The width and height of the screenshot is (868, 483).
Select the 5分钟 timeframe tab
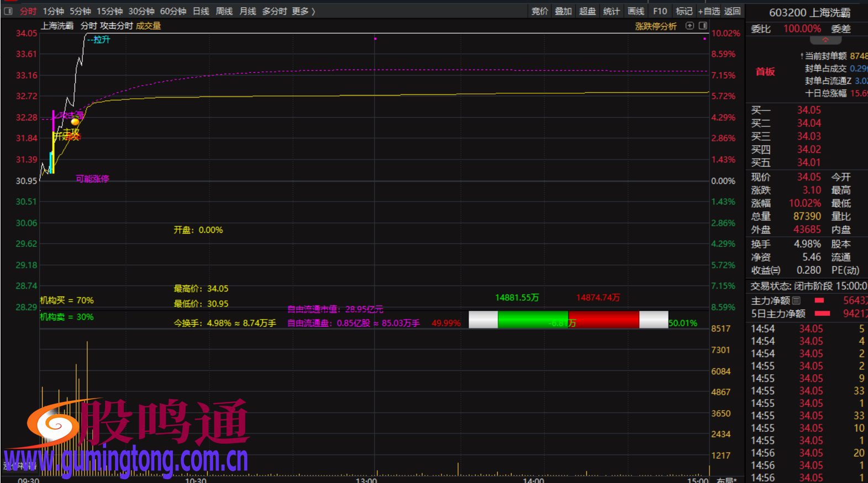80,11
